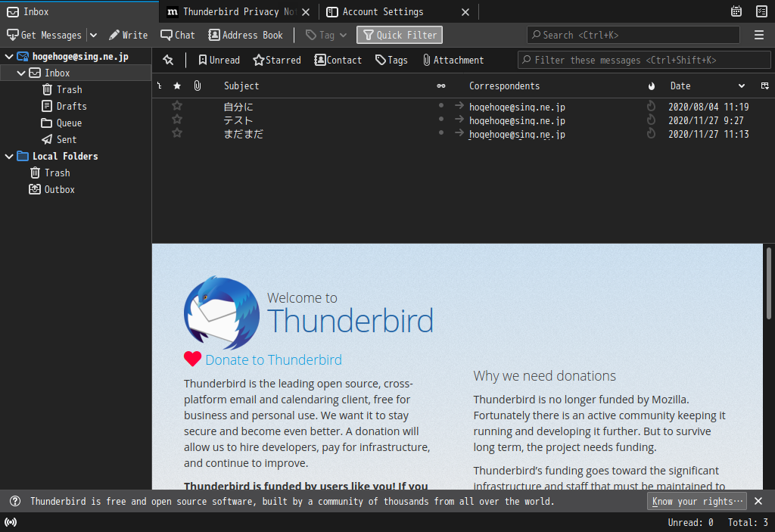Toggle read status of 自分に message
The image size is (775, 532).
tap(441, 105)
